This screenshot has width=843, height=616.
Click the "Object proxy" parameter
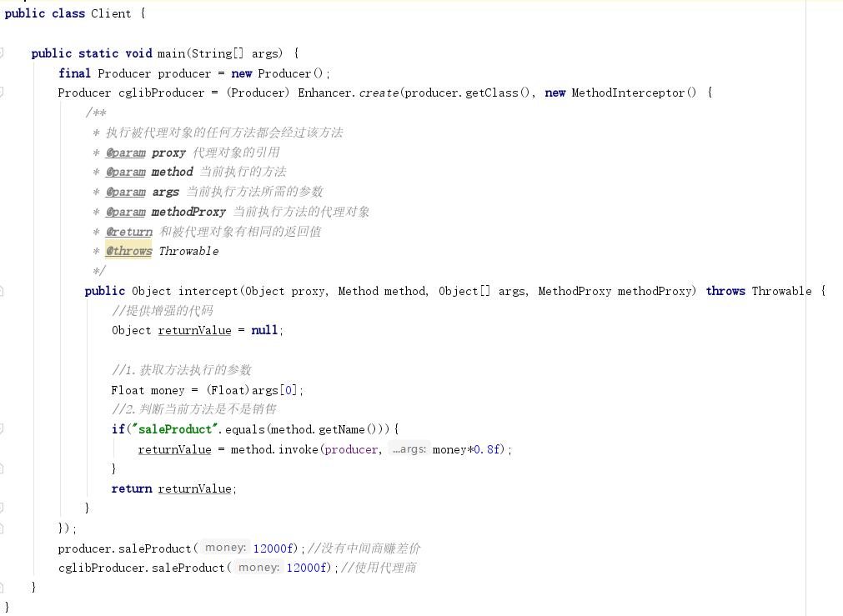coord(285,291)
